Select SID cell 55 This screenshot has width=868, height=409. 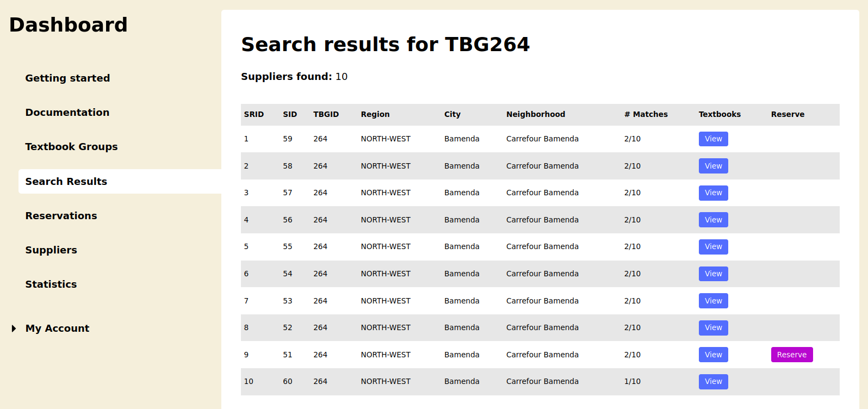[287, 247]
